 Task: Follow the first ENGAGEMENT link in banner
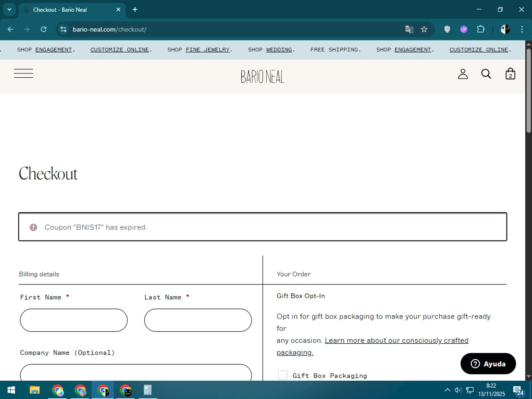[x=54, y=50]
